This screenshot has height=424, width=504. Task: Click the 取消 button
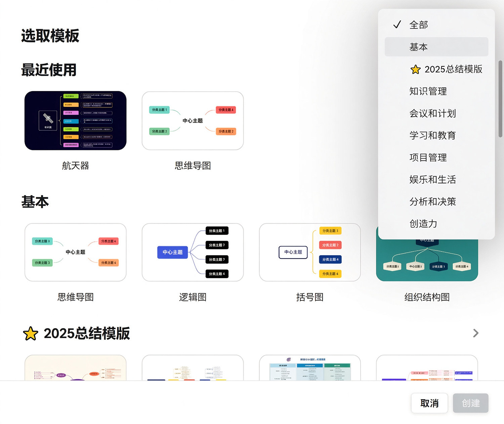coord(429,403)
